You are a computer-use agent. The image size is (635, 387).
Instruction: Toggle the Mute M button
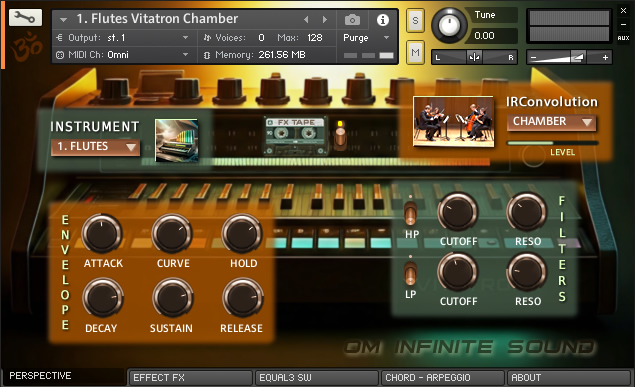[x=415, y=52]
